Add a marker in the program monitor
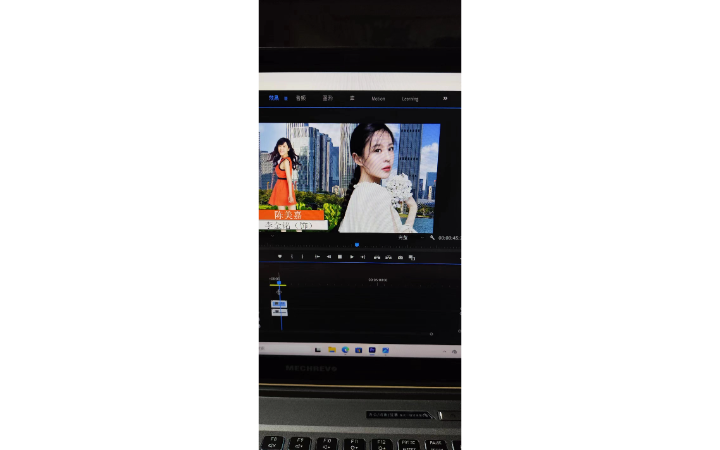Screen dimensions: 720x450 [x=280, y=257]
